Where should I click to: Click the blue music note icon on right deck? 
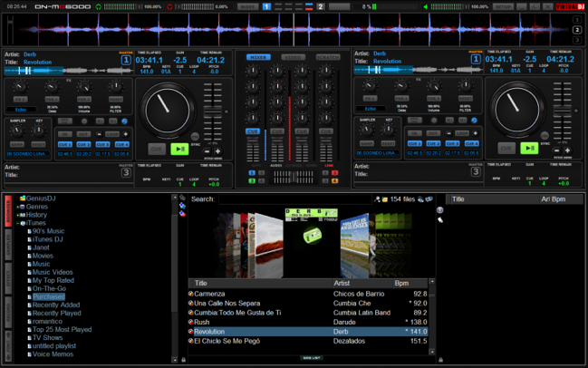click(x=475, y=121)
